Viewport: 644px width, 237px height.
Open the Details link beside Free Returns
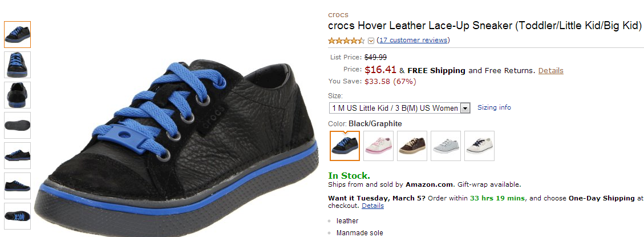[x=550, y=71]
